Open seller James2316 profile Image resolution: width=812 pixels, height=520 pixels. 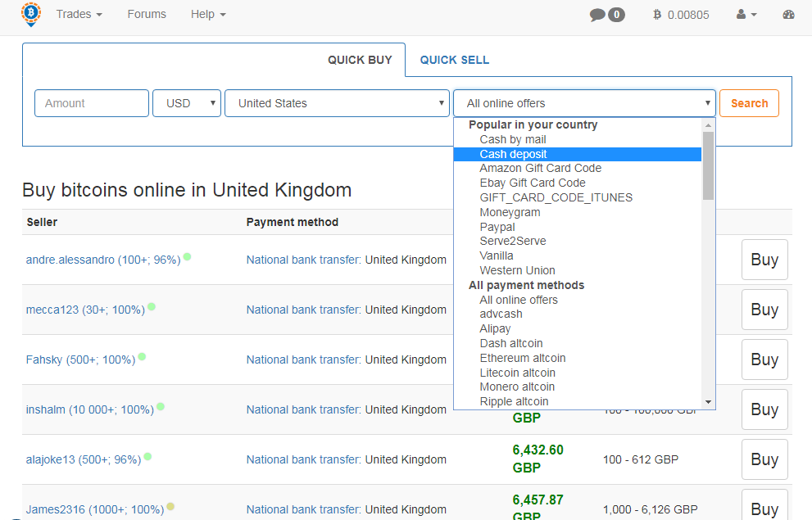point(95,509)
